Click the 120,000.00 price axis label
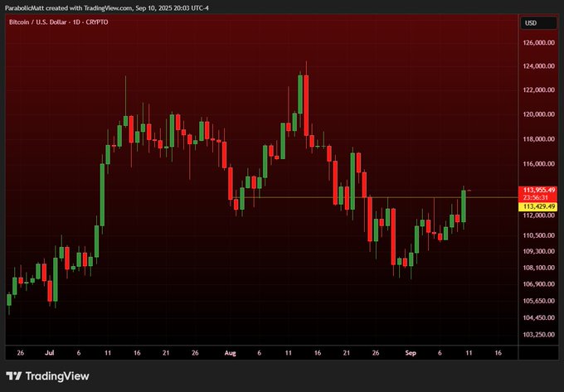Screen dimensions: 564x392 click(538, 114)
